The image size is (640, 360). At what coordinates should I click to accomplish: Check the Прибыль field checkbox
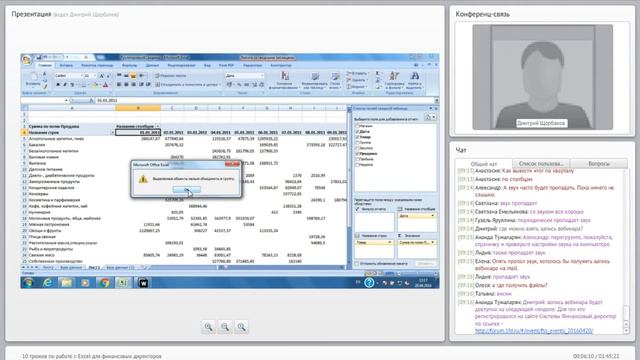point(357,159)
